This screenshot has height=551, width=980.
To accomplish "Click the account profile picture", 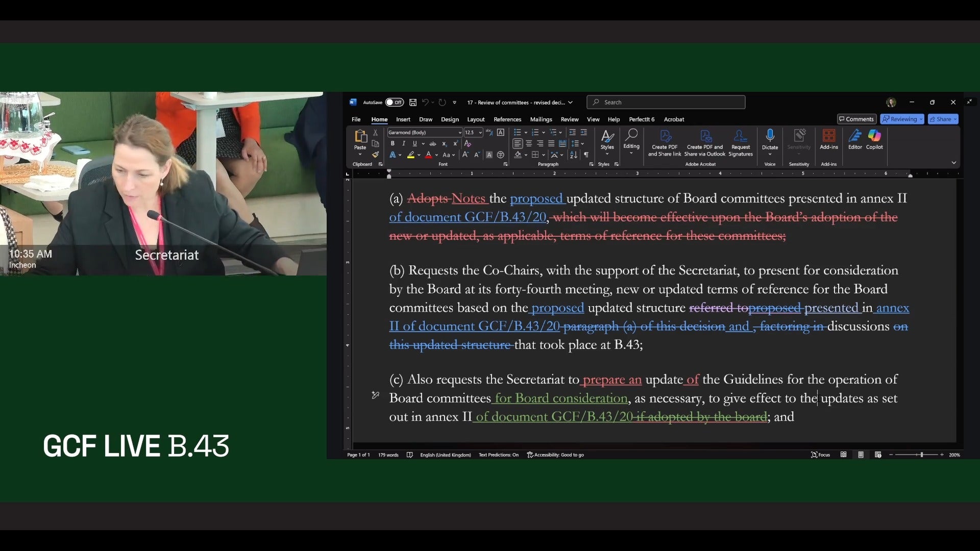I will pyautogui.click(x=891, y=102).
